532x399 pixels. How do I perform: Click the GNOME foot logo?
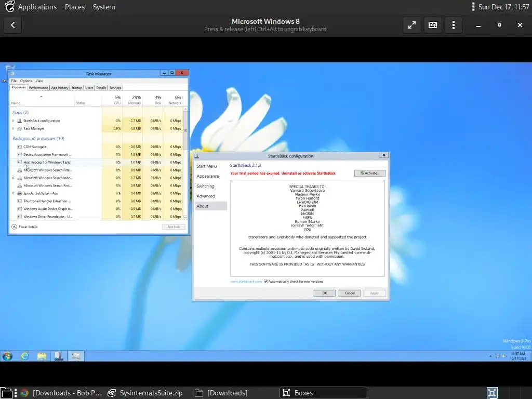point(10,6)
